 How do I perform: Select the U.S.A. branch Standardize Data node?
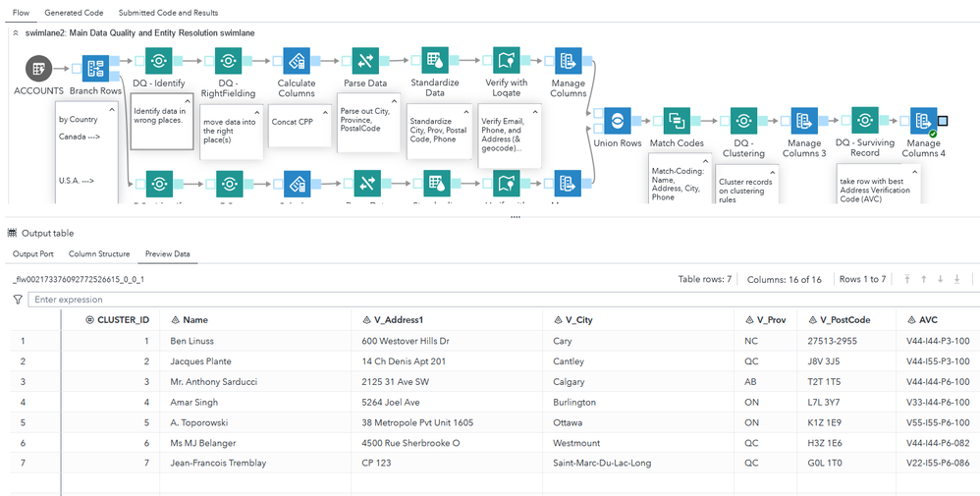coord(435,184)
